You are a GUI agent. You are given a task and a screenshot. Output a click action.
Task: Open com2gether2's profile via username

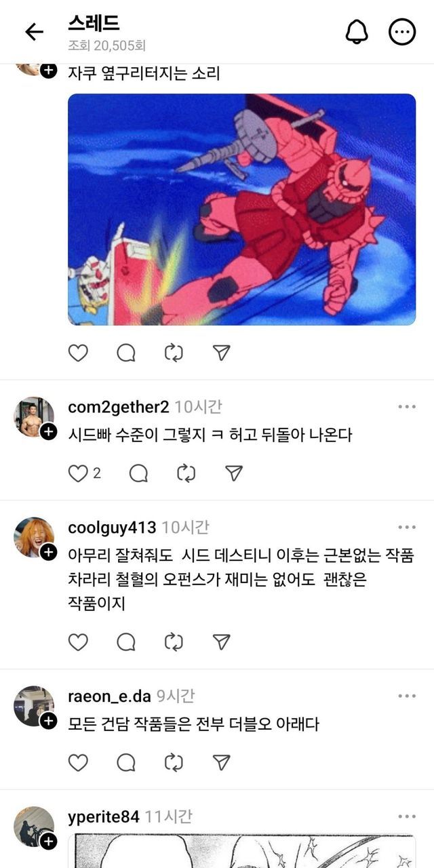click(x=119, y=408)
